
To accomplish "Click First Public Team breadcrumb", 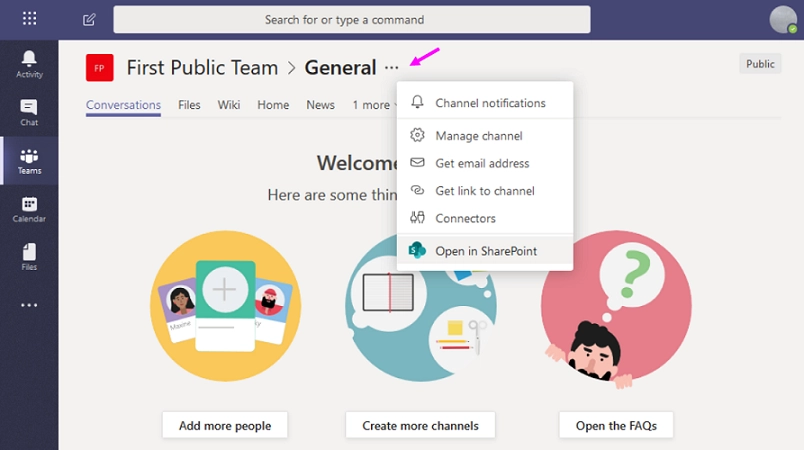I will [x=203, y=68].
